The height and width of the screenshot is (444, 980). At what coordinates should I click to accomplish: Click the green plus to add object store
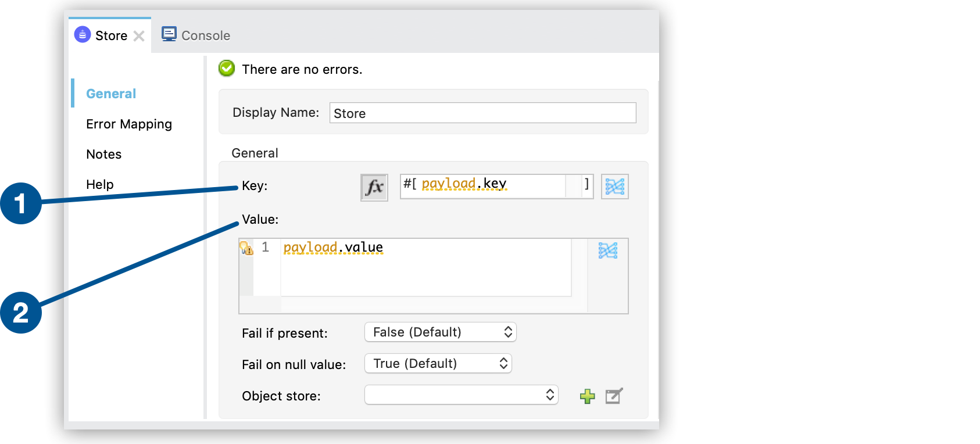tap(588, 396)
